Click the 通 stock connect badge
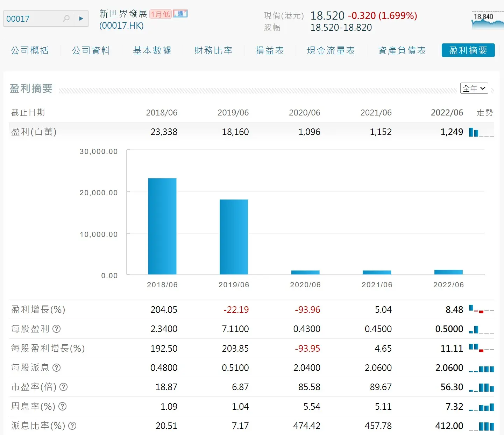Viewport: 504px width, 435px height. pos(180,14)
